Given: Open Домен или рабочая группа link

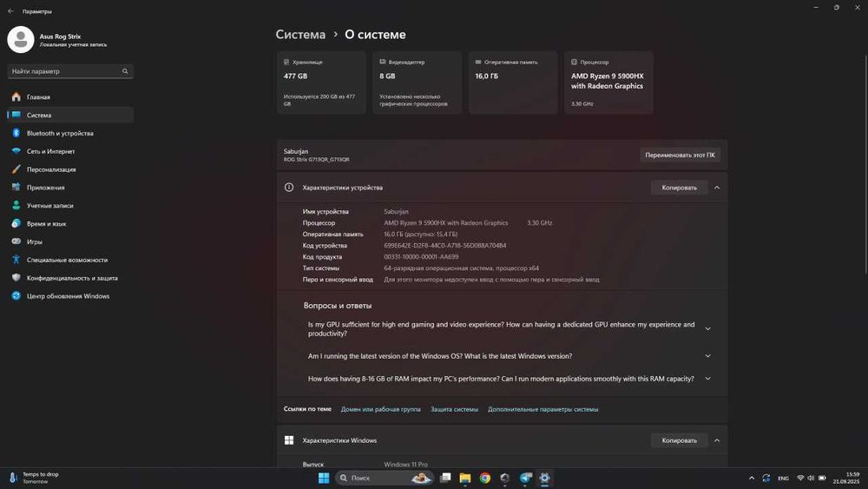Looking at the screenshot, I should 380,409.
